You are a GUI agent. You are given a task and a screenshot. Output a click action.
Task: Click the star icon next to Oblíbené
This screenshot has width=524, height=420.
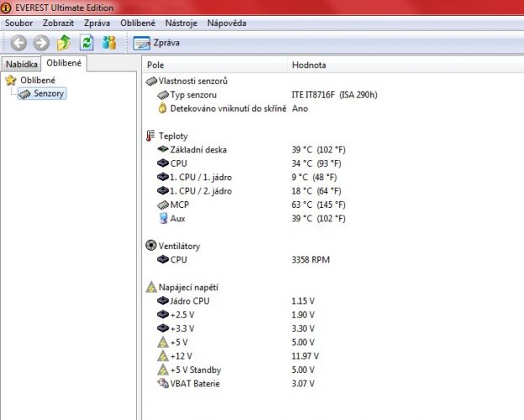11,80
